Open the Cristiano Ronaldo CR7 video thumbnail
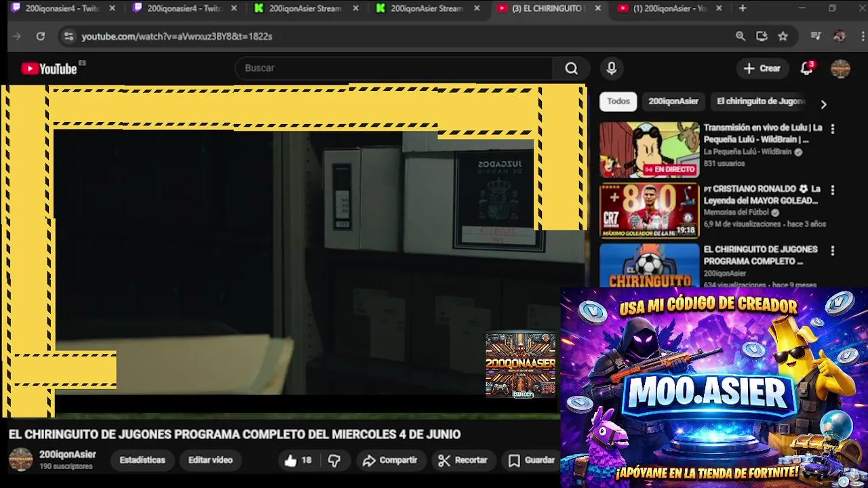Viewport: 868px width, 488px height. coord(649,211)
